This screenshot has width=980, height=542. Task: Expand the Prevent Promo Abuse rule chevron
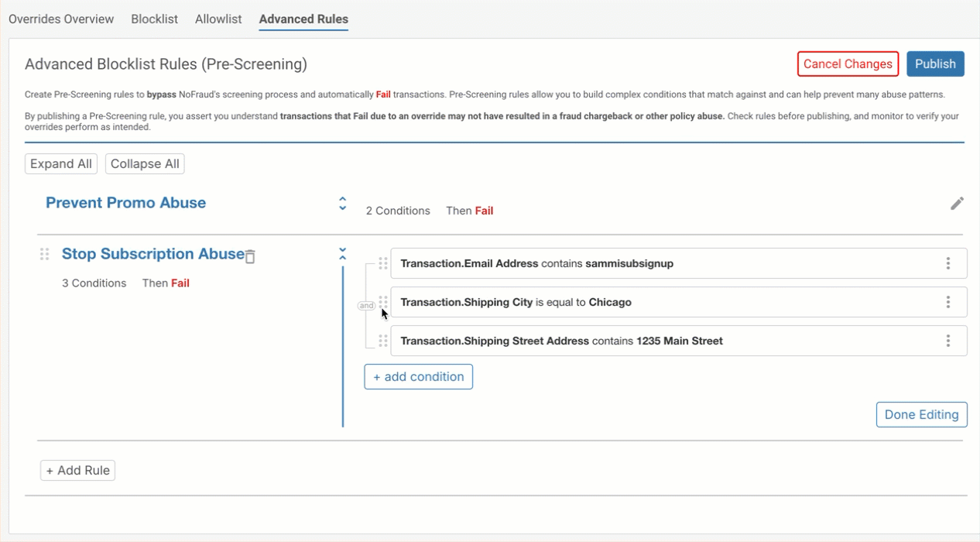click(x=342, y=204)
